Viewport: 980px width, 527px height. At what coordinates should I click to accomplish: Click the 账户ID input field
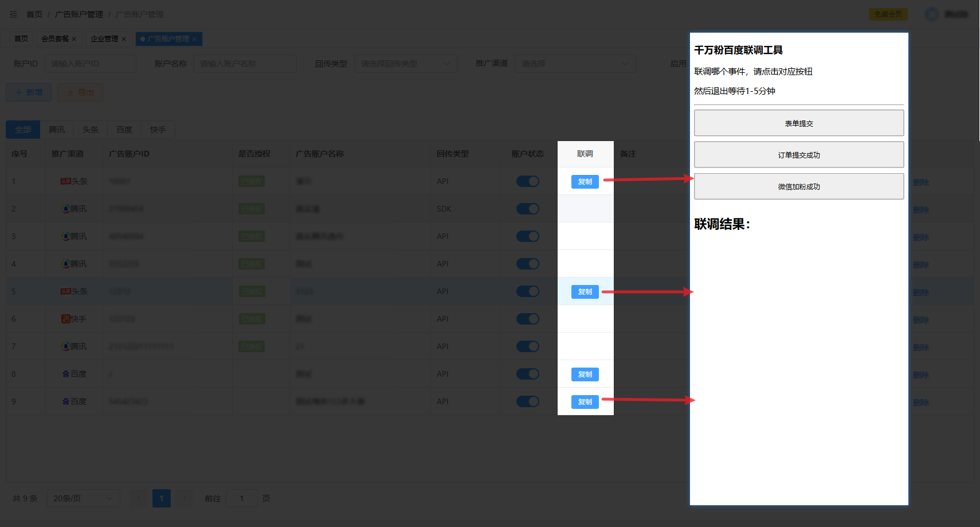pyautogui.click(x=91, y=64)
